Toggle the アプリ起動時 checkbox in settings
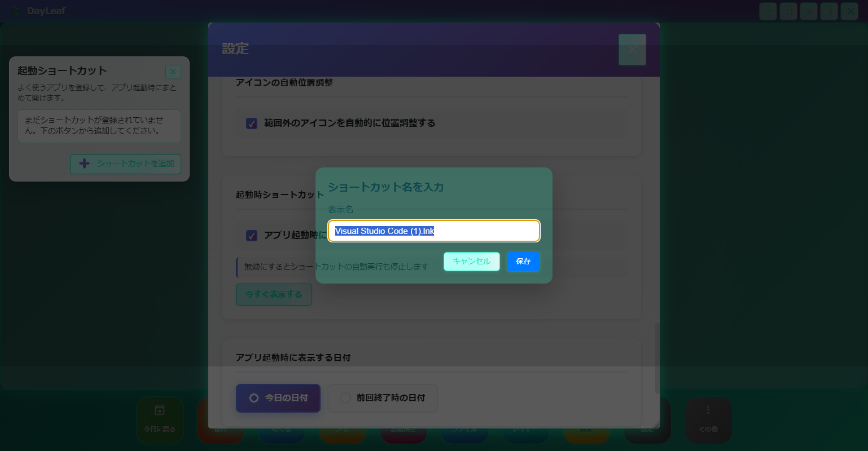 pyautogui.click(x=252, y=236)
